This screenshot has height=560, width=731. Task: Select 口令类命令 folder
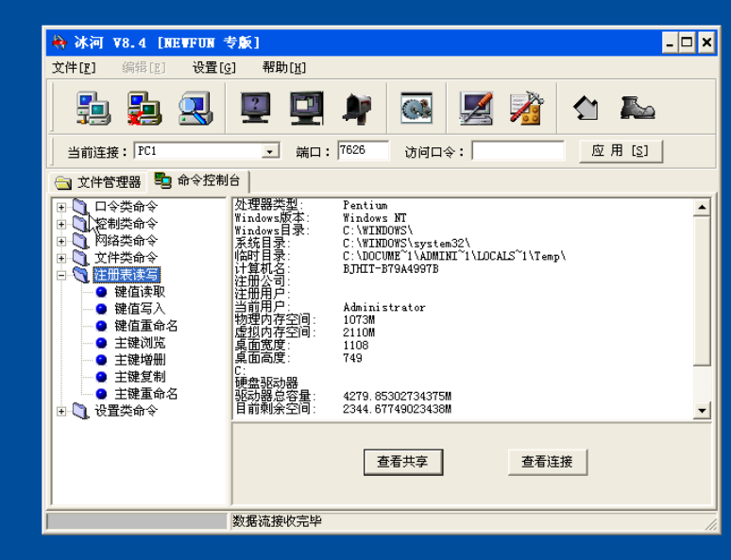(x=126, y=207)
